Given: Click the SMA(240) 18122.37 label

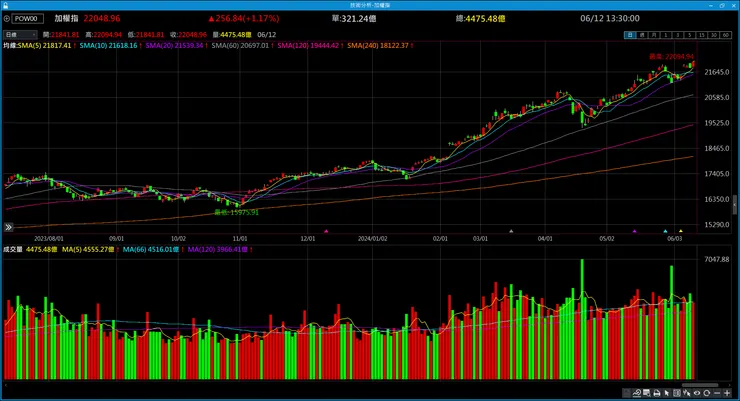Looking at the screenshot, I should click(x=378, y=46).
